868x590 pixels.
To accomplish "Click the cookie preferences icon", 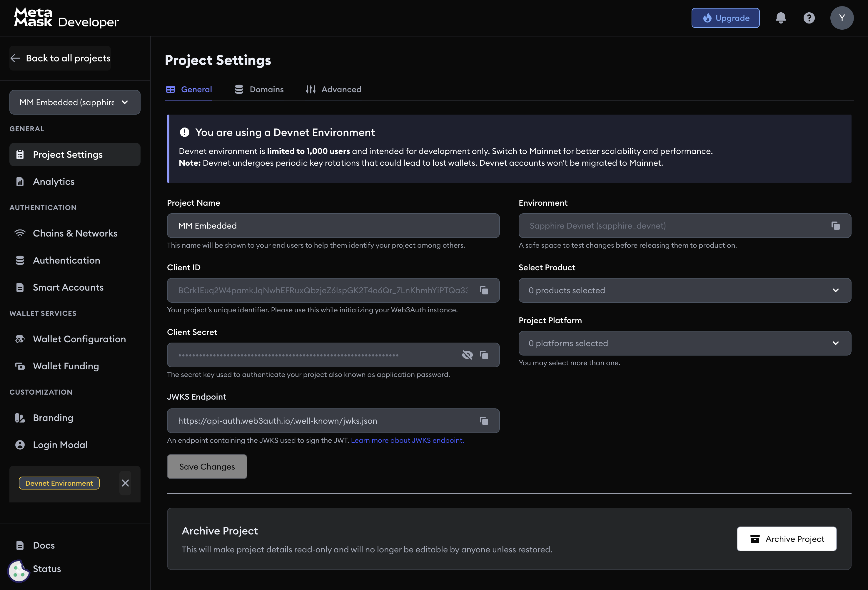I will click(18, 571).
